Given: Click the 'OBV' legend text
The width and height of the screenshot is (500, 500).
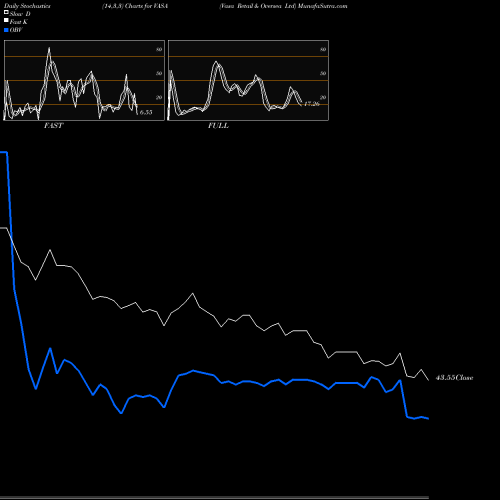Looking at the screenshot, I should pos(16,30).
